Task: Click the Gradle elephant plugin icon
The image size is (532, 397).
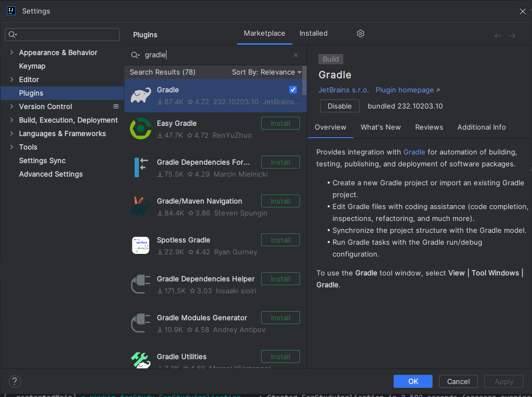Action: [141, 95]
